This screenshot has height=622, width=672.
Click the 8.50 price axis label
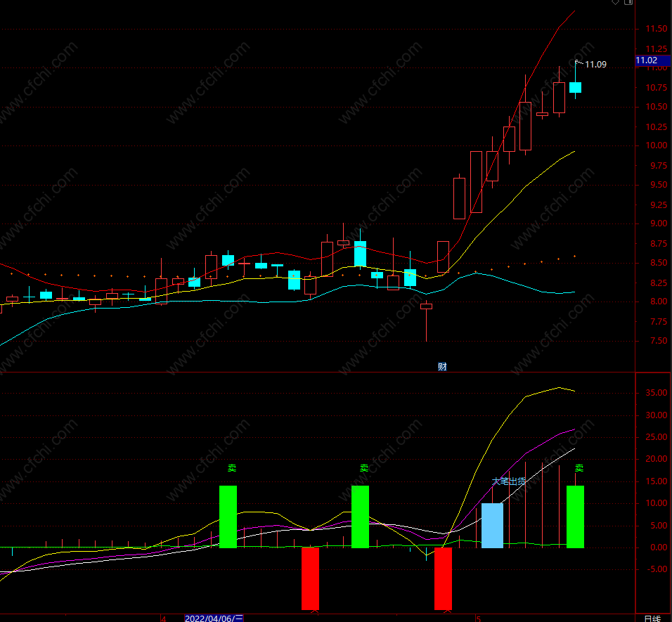[658, 263]
